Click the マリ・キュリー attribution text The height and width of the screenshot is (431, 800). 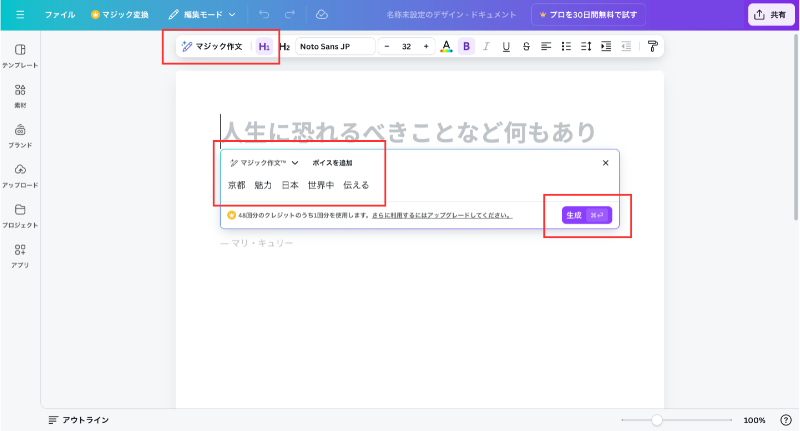257,243
